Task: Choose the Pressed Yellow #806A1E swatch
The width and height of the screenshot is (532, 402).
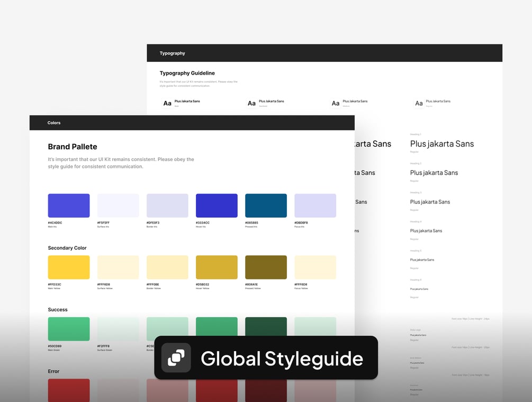Action: [x=266, y=267]
